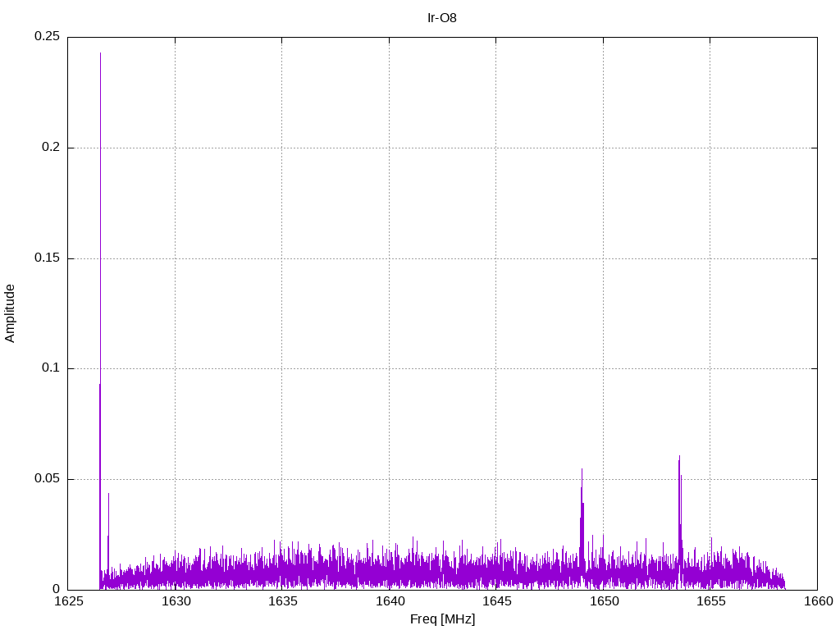Select the peak tip near 1653.5 MHz
Viewport: 840px width, 630px height.
pyautogui.click(x=679, y=456)
